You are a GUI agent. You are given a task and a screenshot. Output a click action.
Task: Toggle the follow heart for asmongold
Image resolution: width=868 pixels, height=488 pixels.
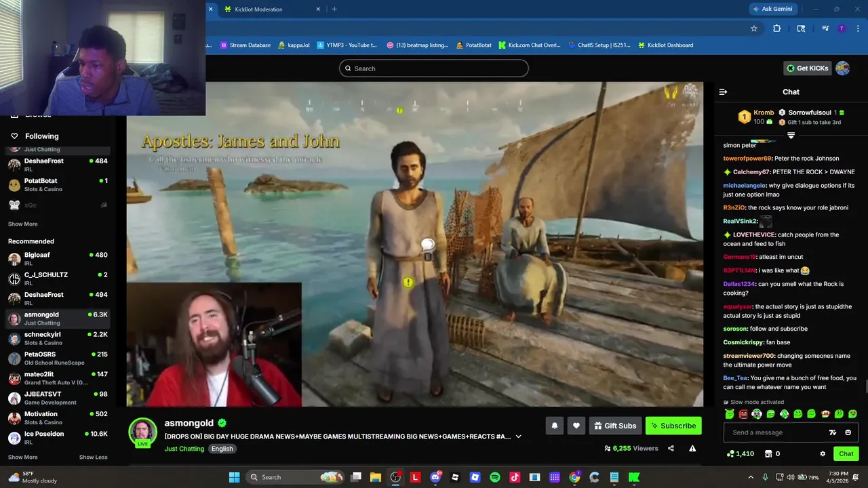576,426
